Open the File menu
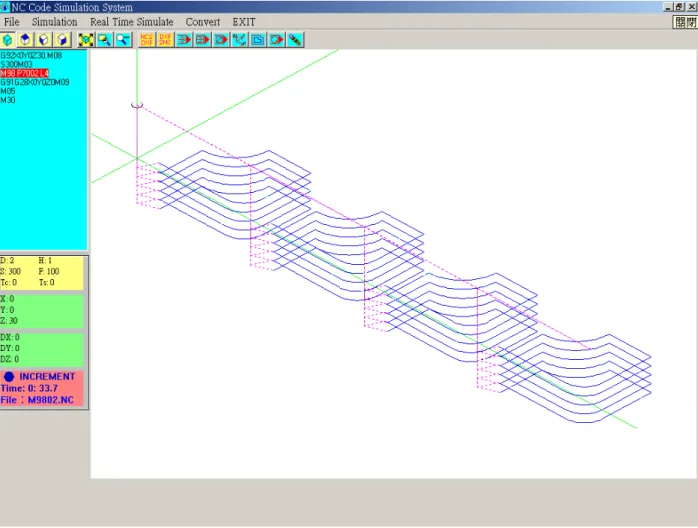Viewport: 698px width, 528px height. (12, 22)
